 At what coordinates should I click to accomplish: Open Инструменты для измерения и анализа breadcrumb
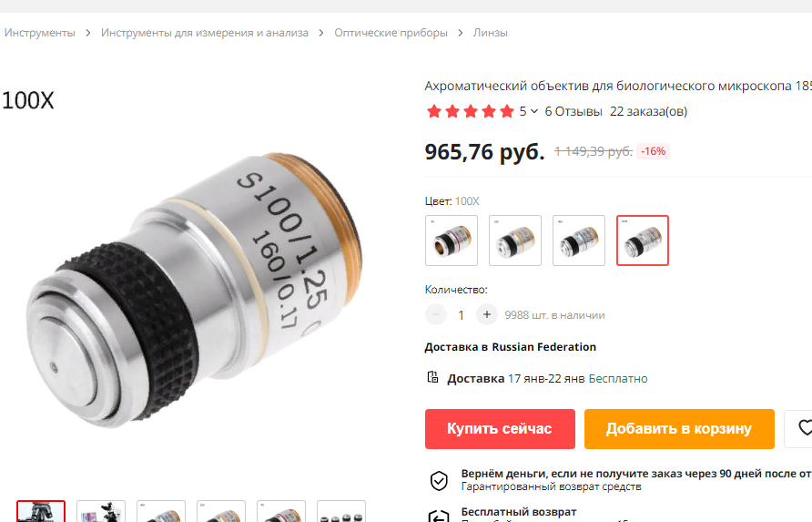click(205, 33)
